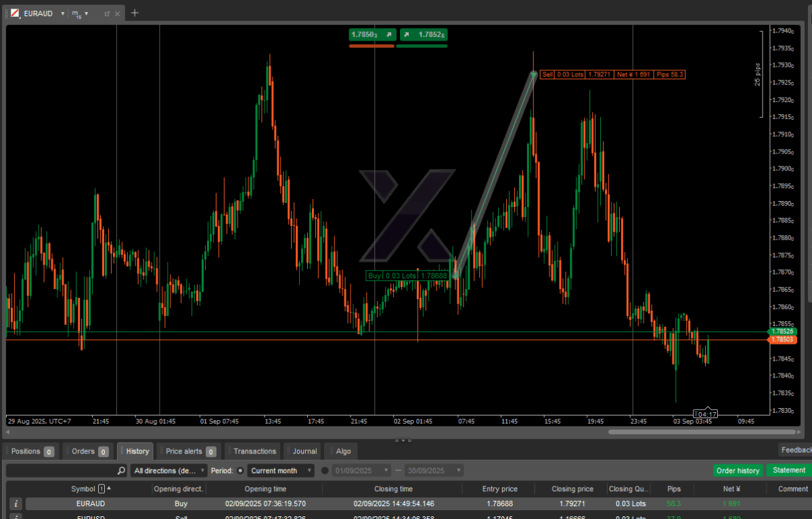Click the sell price button 1.7850
The height and width of the screenshot is (519, 812).
(371, 35)
